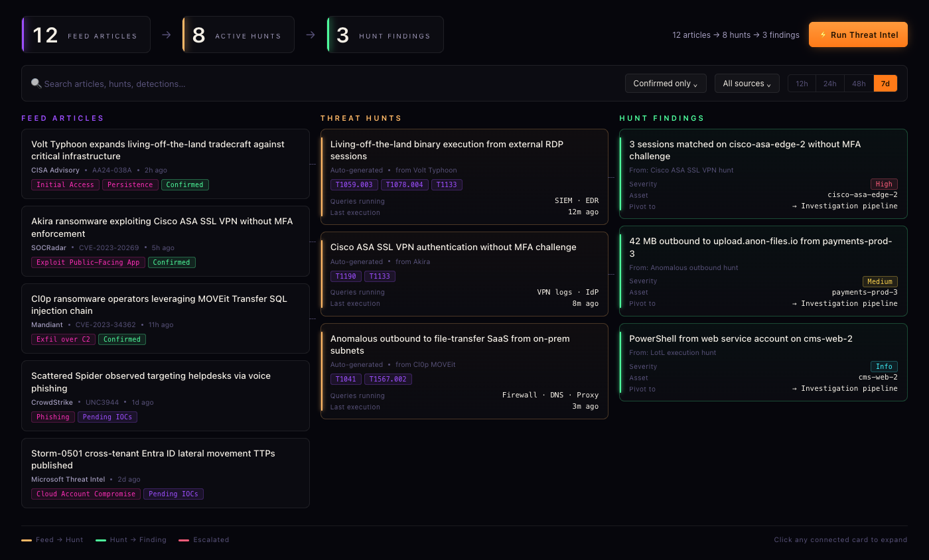Click the T1190 technique tag
The width and height of the screenshot is (929, 560).
(346, 276)
